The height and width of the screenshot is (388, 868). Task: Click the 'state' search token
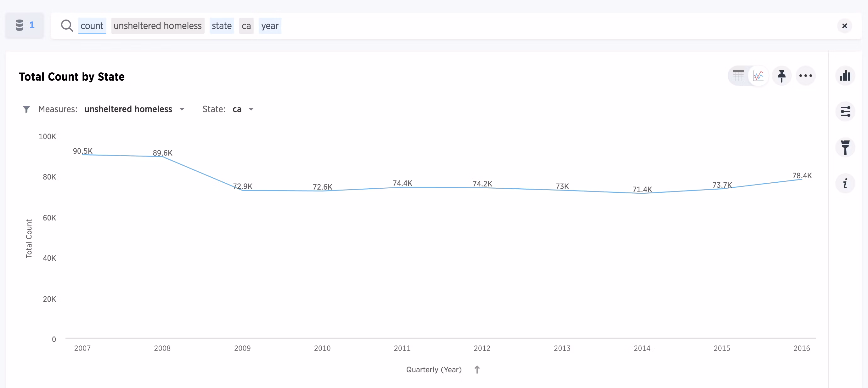[x=221, y=26]
